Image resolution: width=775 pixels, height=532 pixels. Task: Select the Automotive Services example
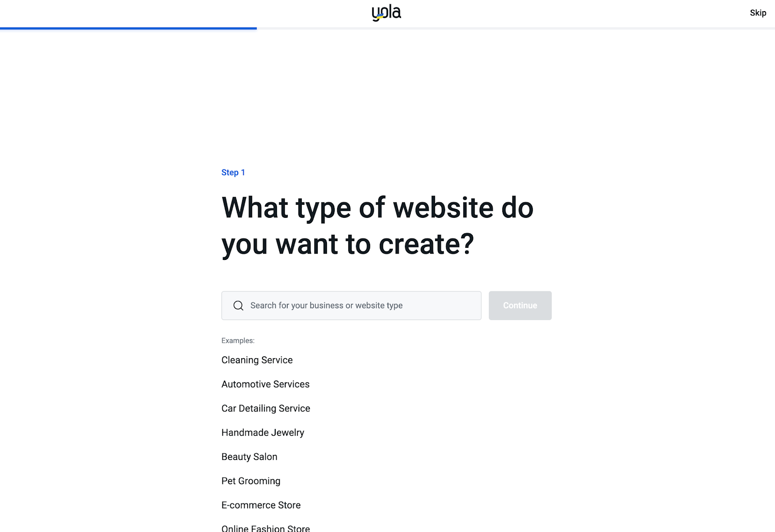click(x=265, y=384)
